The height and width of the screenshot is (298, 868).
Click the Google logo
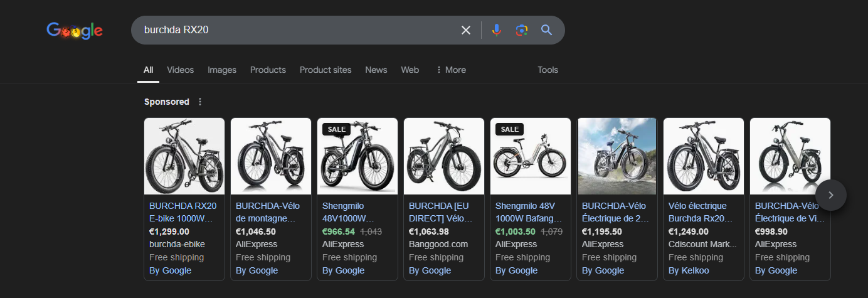(75, 30)
